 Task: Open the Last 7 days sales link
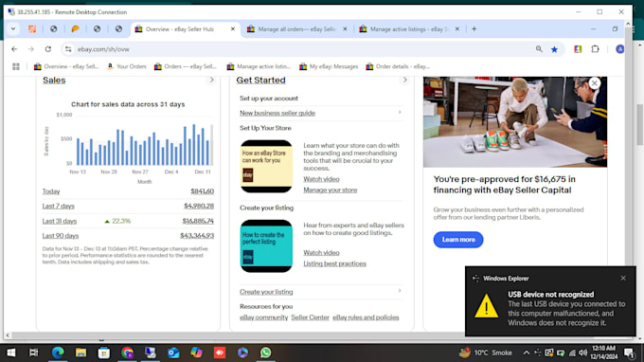[59, 207]
